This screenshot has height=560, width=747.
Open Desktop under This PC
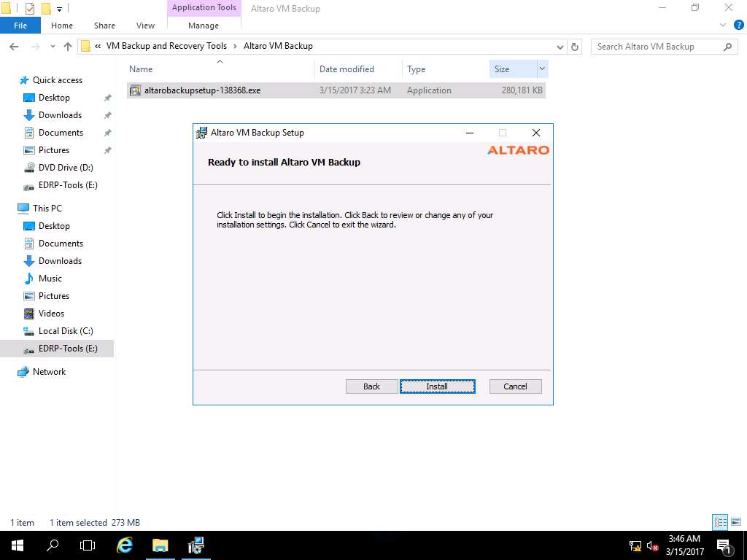pos(54,226)
